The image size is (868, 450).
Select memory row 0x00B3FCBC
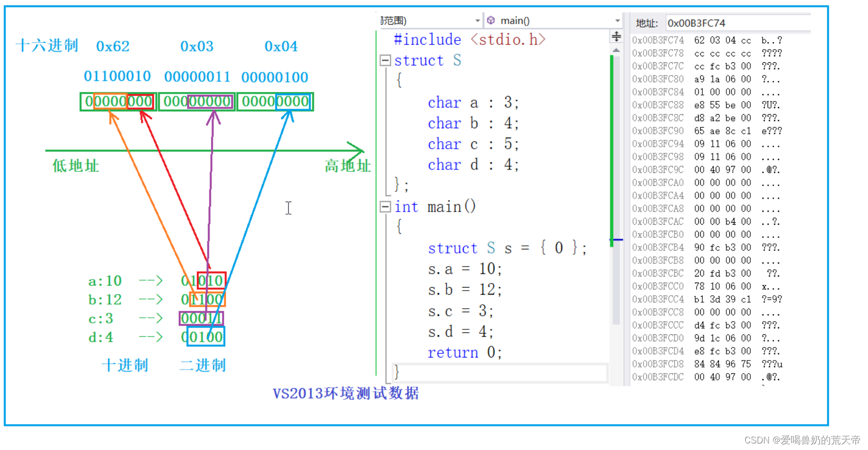point(707,274)
